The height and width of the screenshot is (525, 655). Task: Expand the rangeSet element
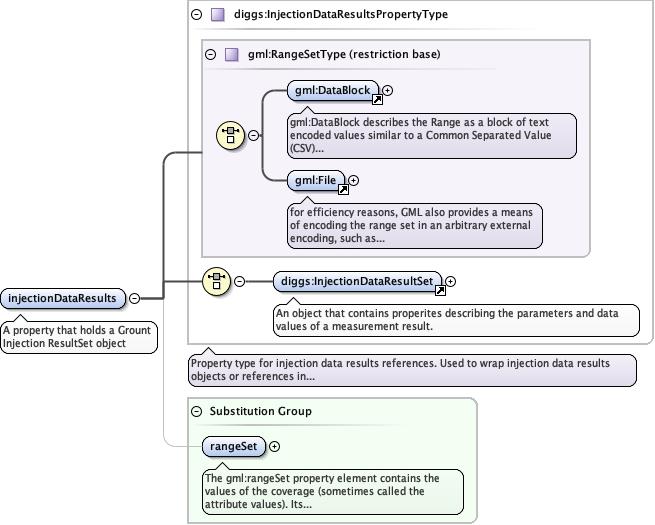pyautogui.click(x=275, y=447)
